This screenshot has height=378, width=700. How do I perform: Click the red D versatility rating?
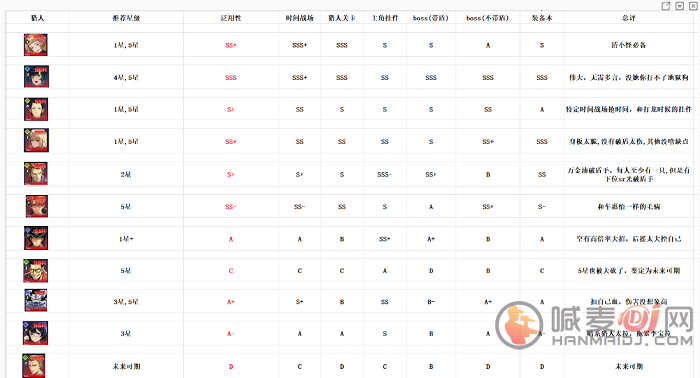(231, 367)
